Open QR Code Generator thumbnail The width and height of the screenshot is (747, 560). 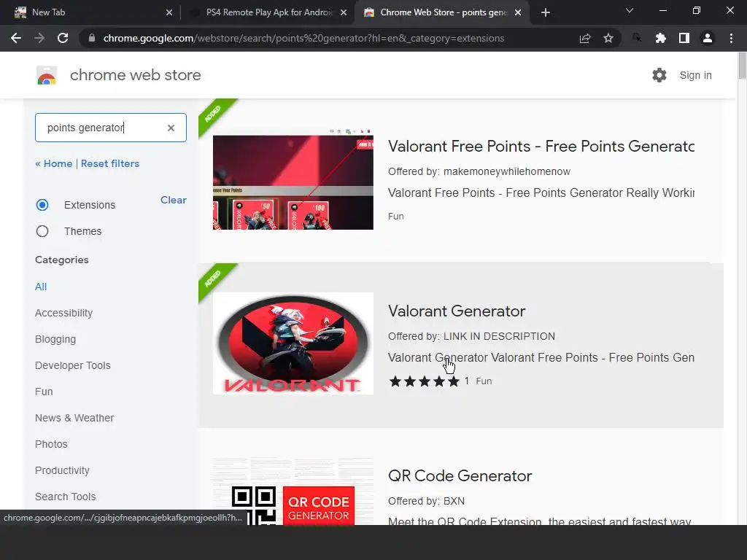click(293, 492)
